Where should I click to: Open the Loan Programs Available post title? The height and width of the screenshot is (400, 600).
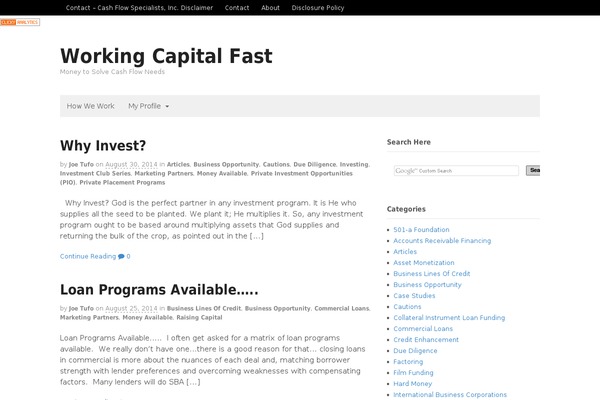click(x=159, y=290)
